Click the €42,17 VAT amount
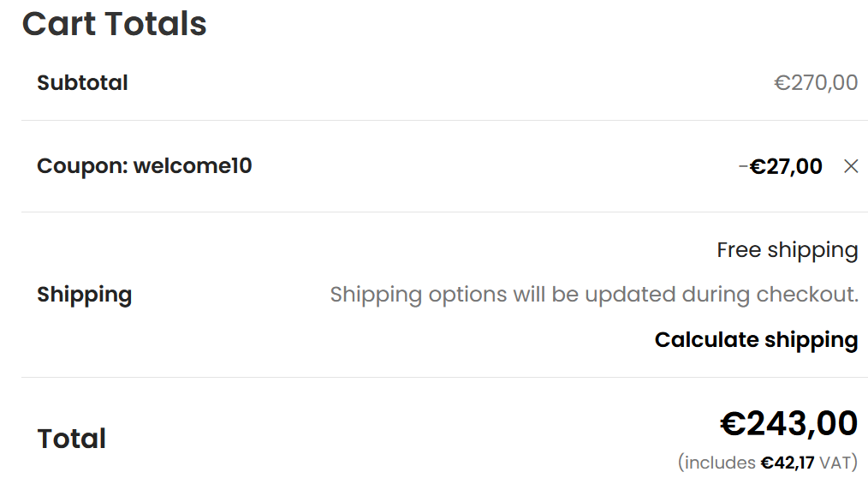The width and height of the screenshot is (868, 484). coord(788,463)
